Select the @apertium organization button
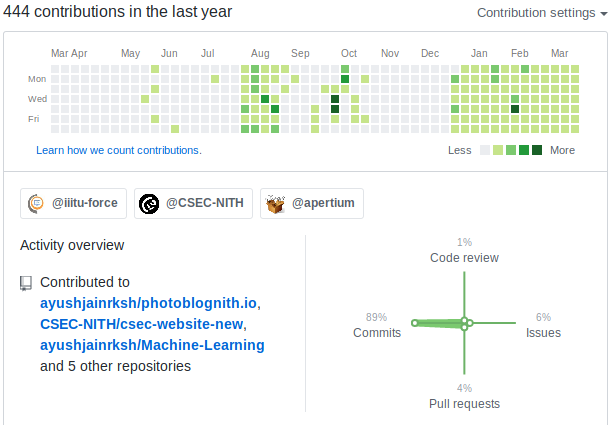Viewport: 611px width, 425px height. pyautogui.click(x=312, y=204)
